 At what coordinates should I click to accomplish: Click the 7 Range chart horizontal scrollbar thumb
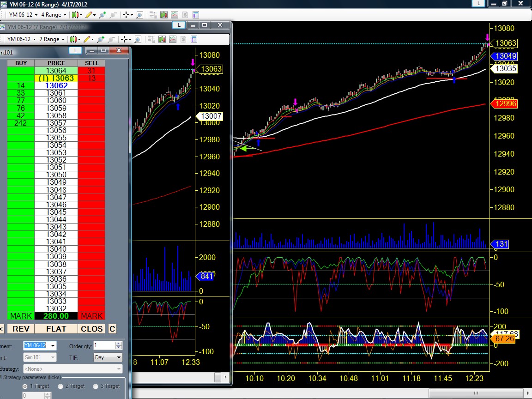(x=218, y=377)
